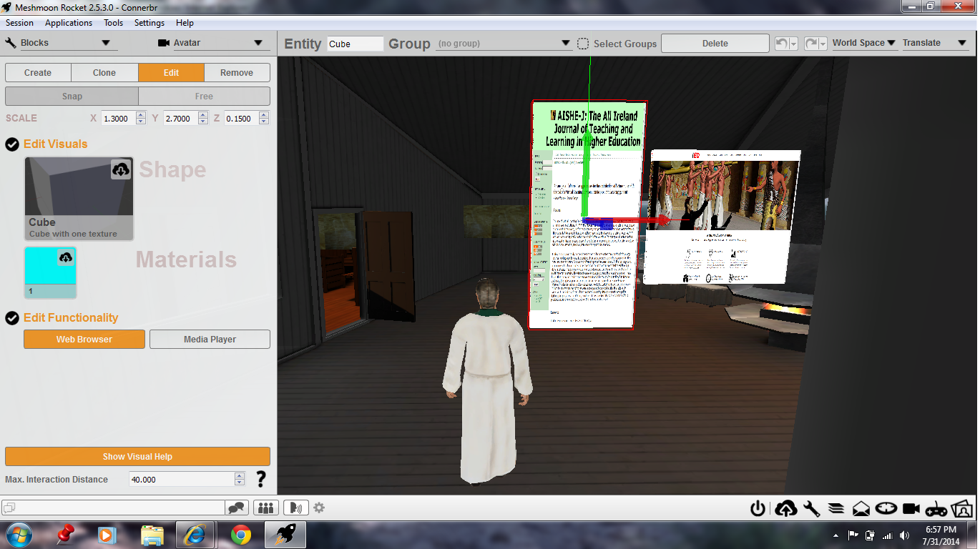This screenshot has height=549, width=980.
Task: Open the Applications menu
Action: (x=69, y=23)
